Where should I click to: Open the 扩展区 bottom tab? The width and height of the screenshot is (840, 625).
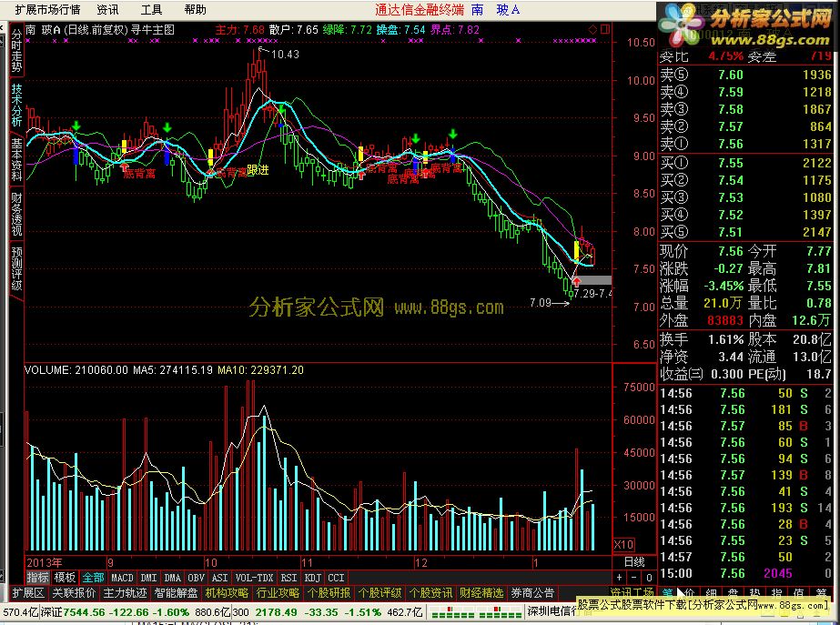(x=28, y=593)
